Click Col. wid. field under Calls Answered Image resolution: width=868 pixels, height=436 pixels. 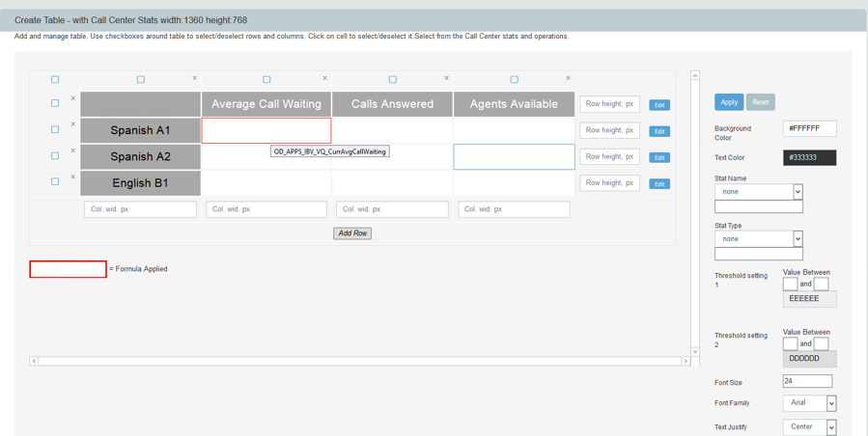click(392, 209)
